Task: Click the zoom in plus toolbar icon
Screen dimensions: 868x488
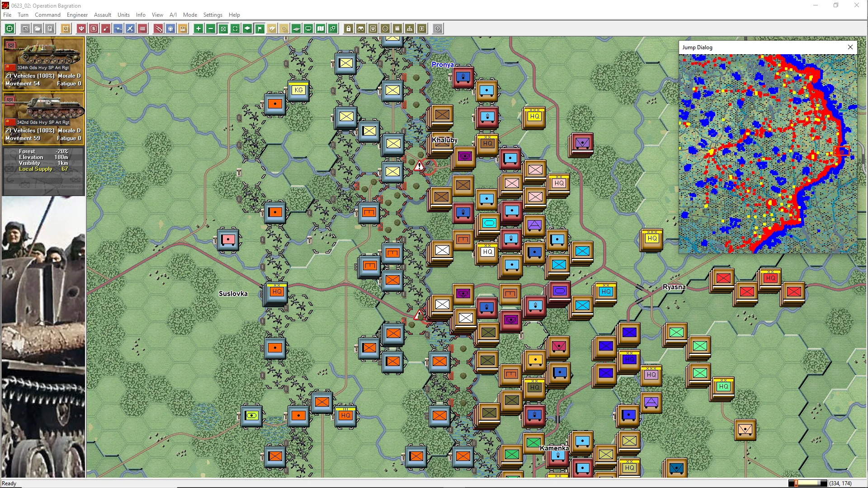Action: tap(198, 28)
